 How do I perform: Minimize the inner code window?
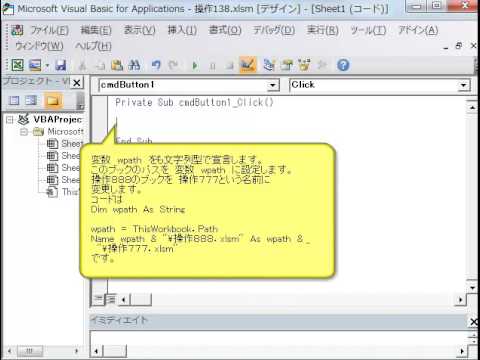[x=446, y=47]
